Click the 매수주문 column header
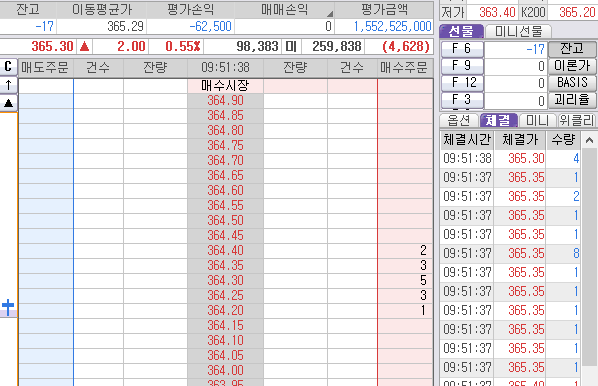The width and height of the screenshot is (598, 386). tap(405, 68)
